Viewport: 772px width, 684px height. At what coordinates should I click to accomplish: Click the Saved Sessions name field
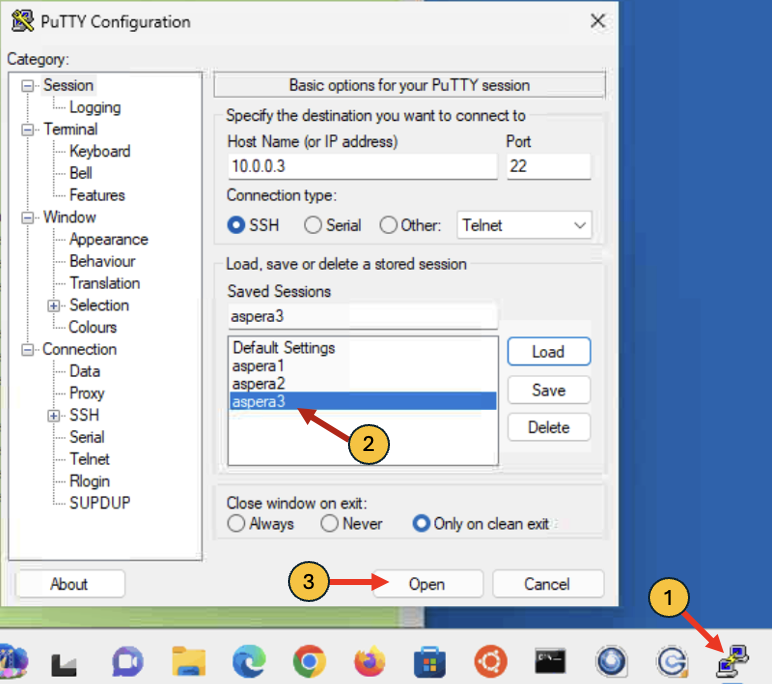362,316
